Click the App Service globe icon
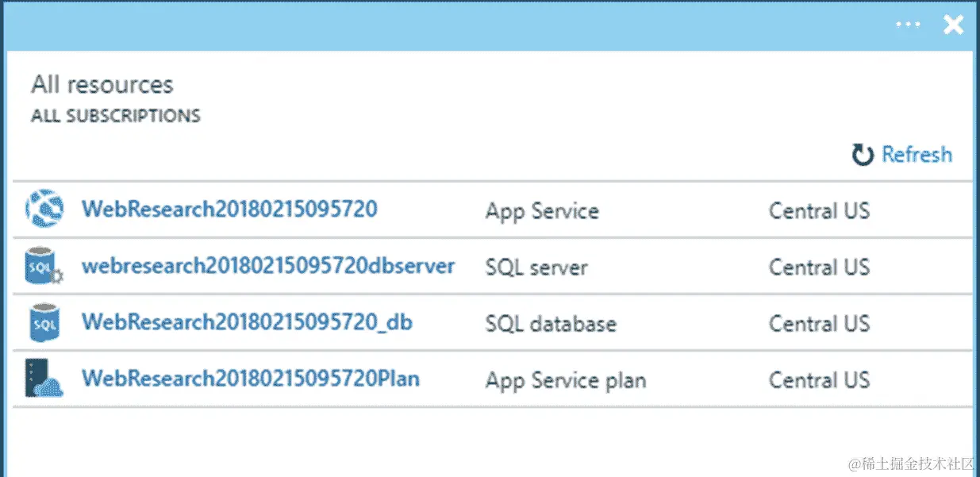Viewport: 980px width, 477px height. [x=44, y=210]
